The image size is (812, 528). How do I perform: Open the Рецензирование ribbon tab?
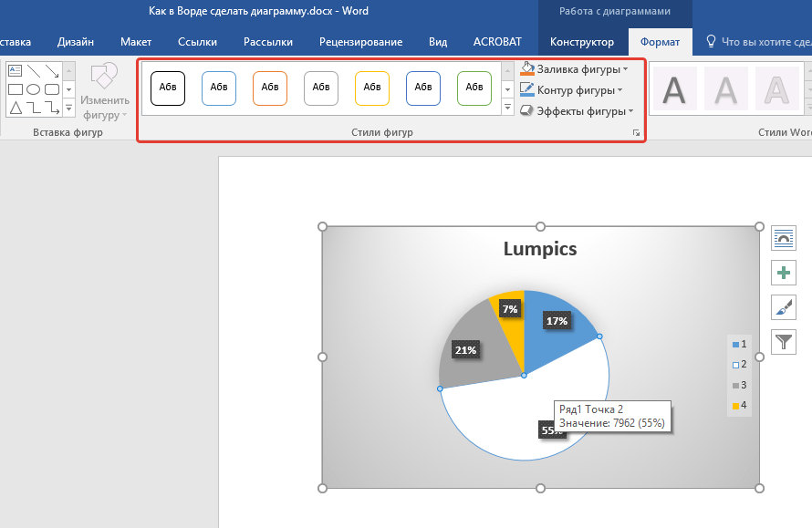click(360, 42)
